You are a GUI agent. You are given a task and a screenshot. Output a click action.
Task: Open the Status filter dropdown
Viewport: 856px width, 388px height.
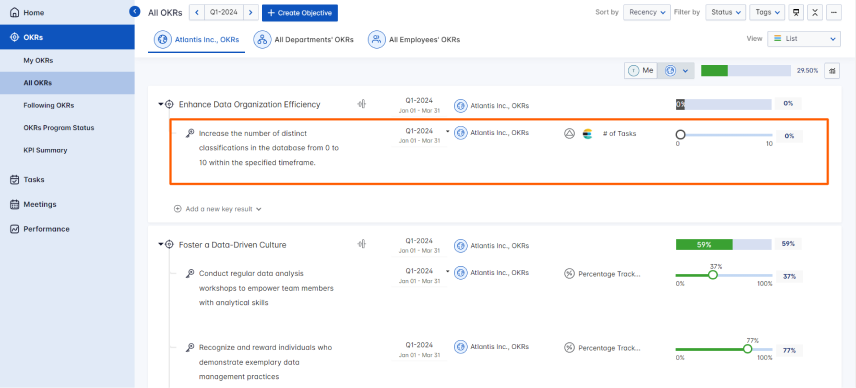coord(726,12)
